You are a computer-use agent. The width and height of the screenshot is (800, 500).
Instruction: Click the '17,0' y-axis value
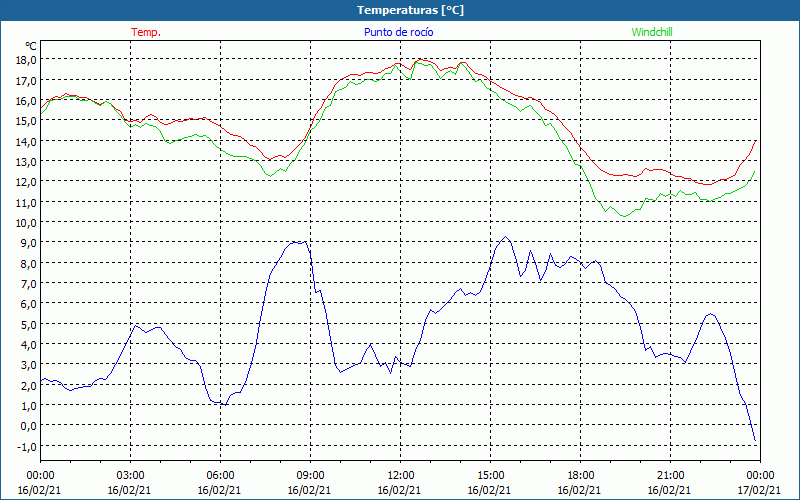point(28,80)
